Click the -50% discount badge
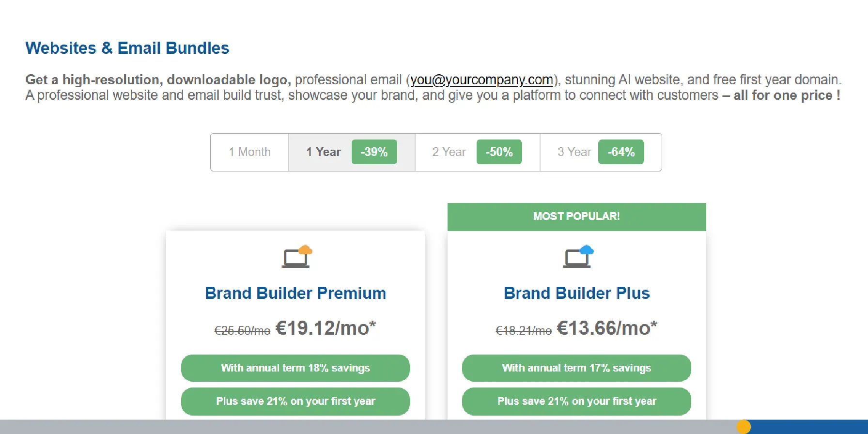The image size is (868, 434). [x=499, y=152]
